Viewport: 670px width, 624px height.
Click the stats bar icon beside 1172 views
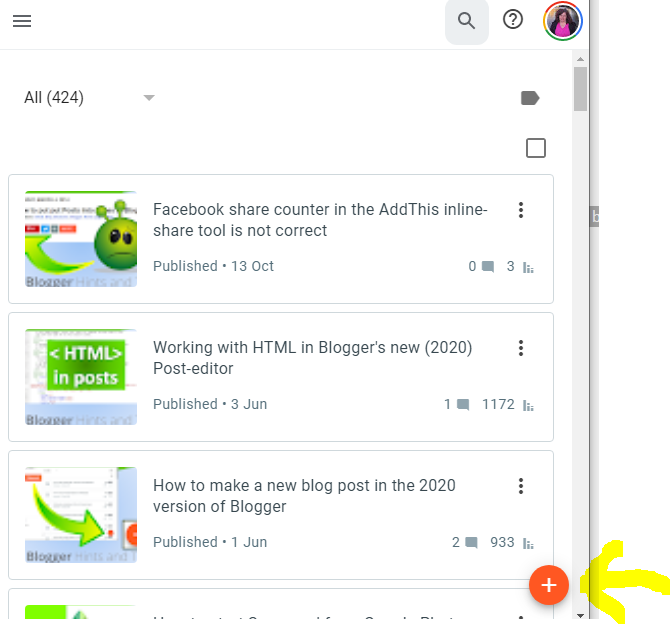[529, 406]
